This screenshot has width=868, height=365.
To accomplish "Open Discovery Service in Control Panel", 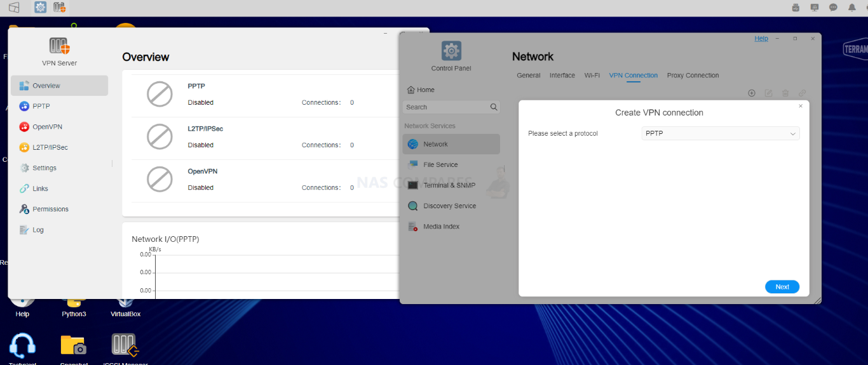I will point(451,206).
